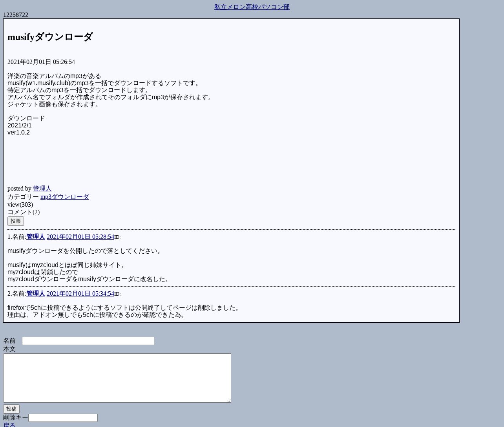This screenshot has height=427, width=504.
Task: Open comment 2's 管理人 name link
Action: click(36, 294)
